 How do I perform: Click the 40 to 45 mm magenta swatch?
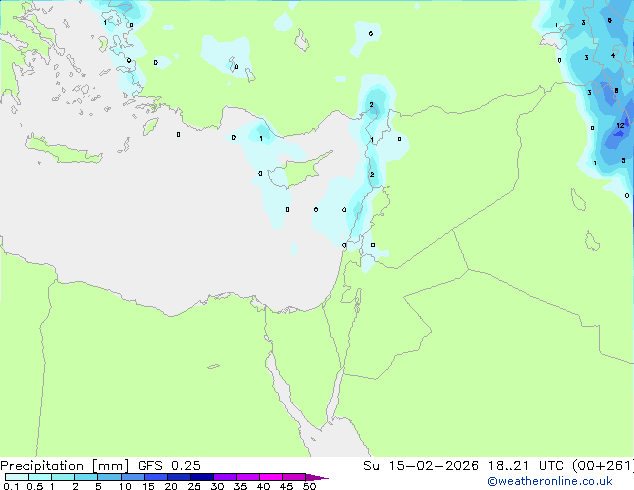click(271, 477)
